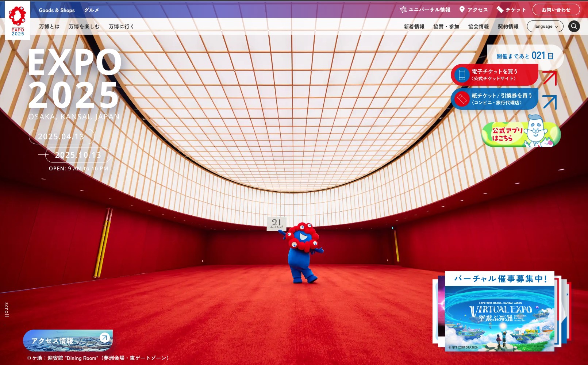Click the ticket tag icon
Image resolution: width=588 pixels, height=365 pixels.
(500, 9)
